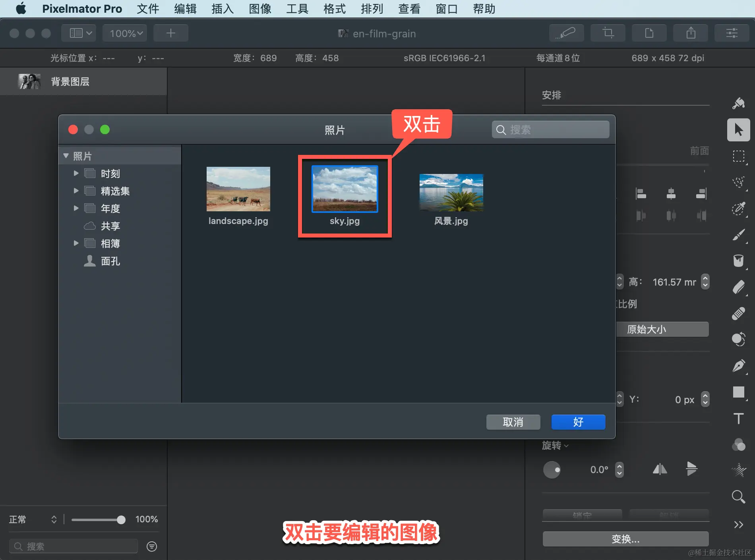
Task: Select the Type text tool
Action: (x=738, y=418)
